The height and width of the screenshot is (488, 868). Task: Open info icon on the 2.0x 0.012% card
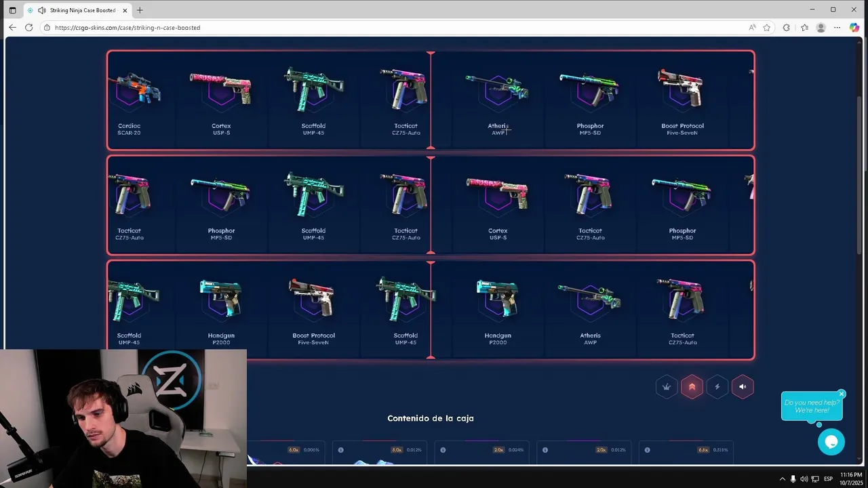pyautogui.click(x=545, y=450)
